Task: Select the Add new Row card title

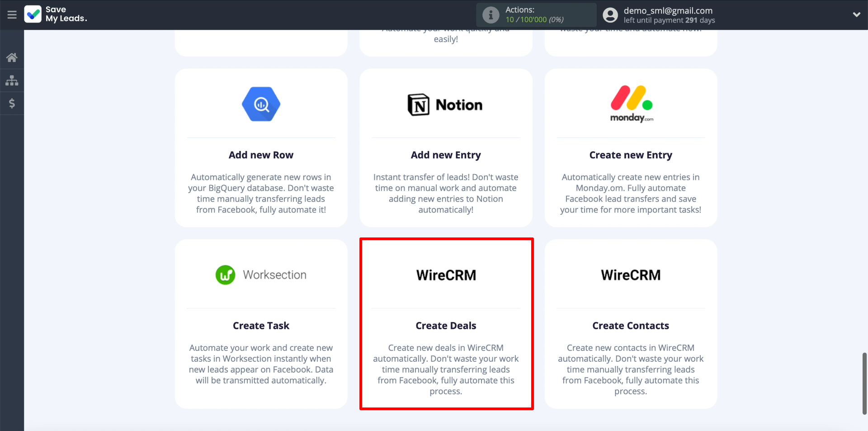Action: pos(261,155)
